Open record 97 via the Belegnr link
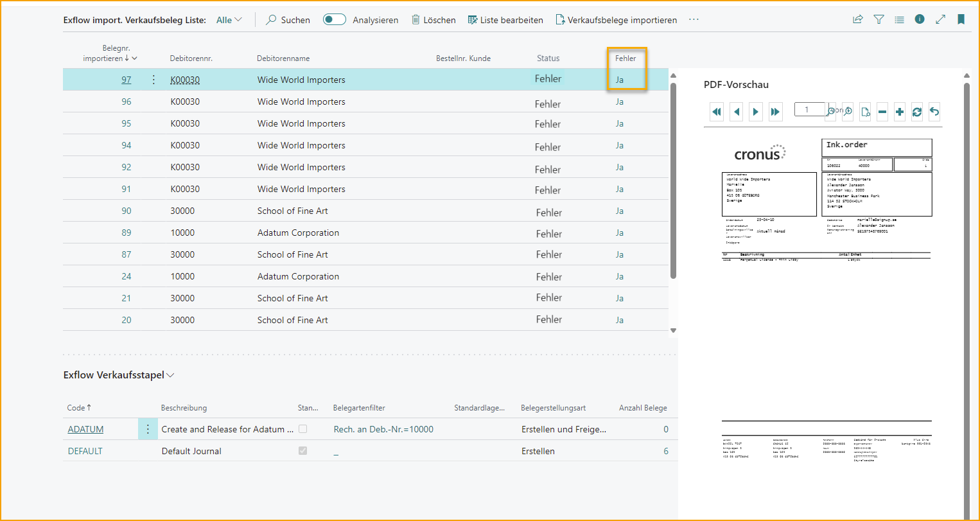The width and height of the screenshot is (980, 521). [126, 79]
